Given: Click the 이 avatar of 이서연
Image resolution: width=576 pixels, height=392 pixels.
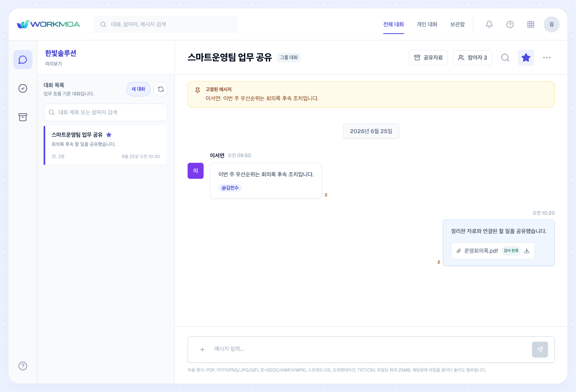Looking at the screenshot, I should pyautogui.click(x=196, y=171).
